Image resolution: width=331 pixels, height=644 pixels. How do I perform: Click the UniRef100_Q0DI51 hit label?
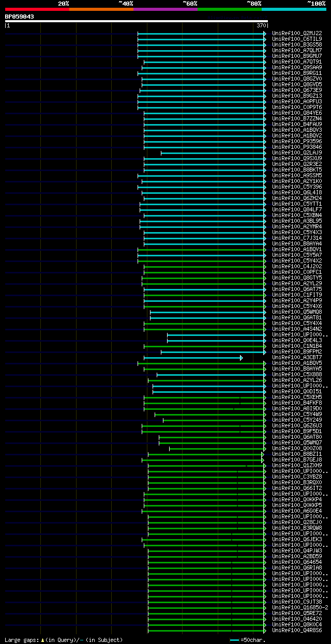(x=297, y=391)
